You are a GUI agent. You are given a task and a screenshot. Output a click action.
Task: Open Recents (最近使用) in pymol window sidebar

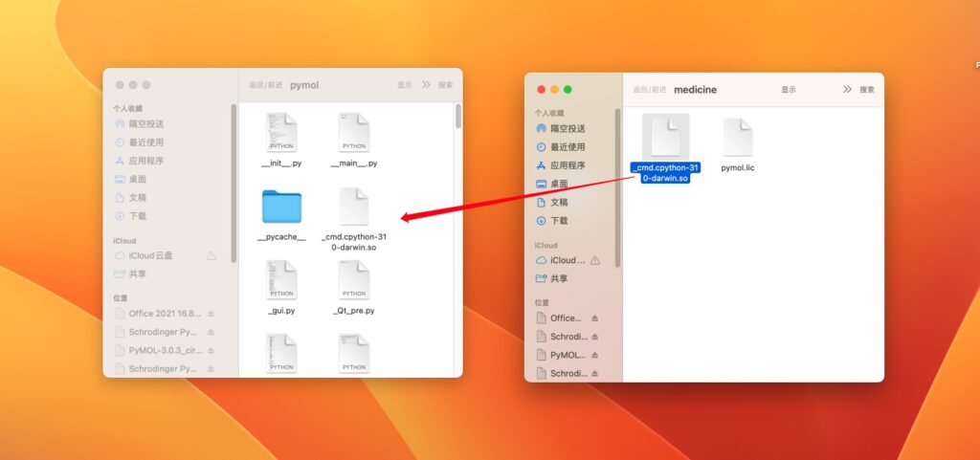click(139, 142)
